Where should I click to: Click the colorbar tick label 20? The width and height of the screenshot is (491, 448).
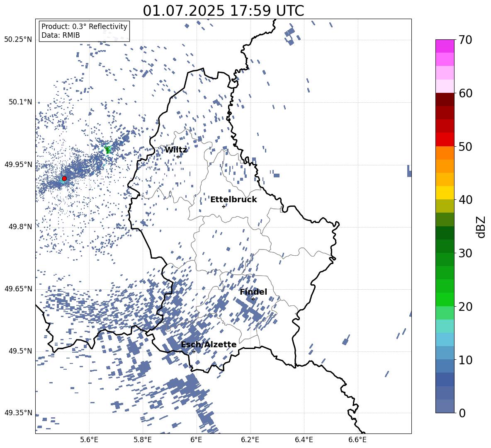465,306
